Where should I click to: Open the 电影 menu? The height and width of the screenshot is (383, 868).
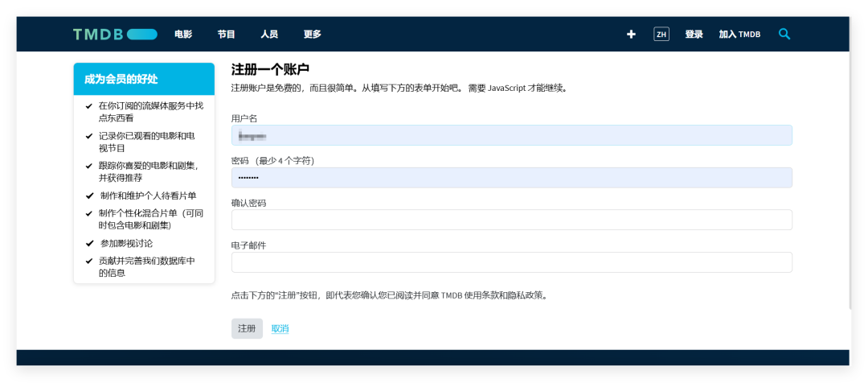pyautogui.click(x=183, y=34)
